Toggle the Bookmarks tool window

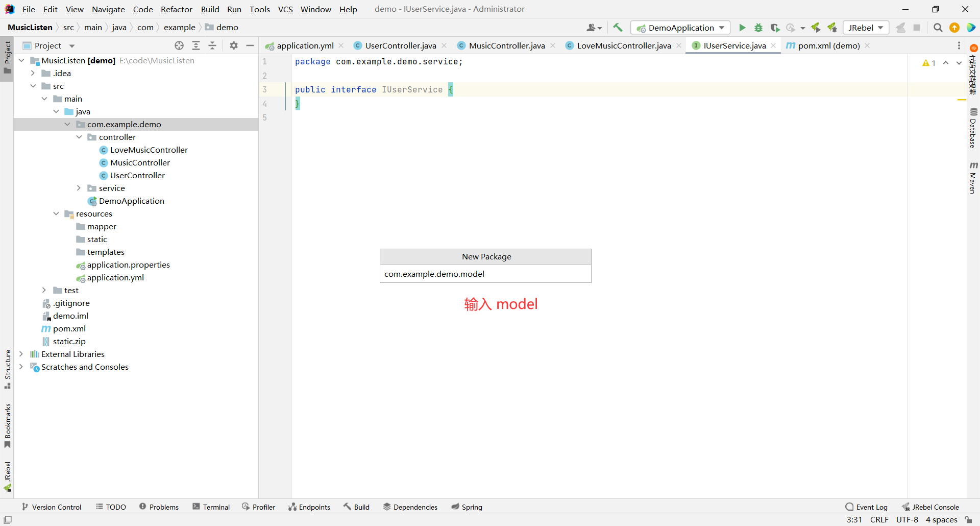click(8, 426)
